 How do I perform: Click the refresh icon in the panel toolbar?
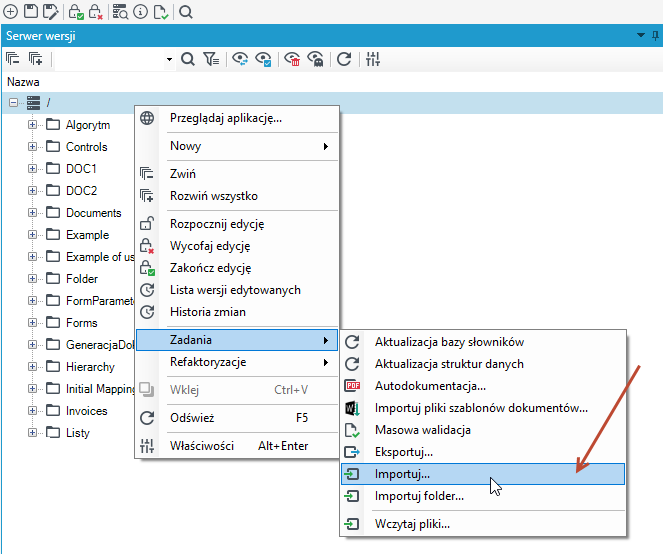tap(344, 59)
